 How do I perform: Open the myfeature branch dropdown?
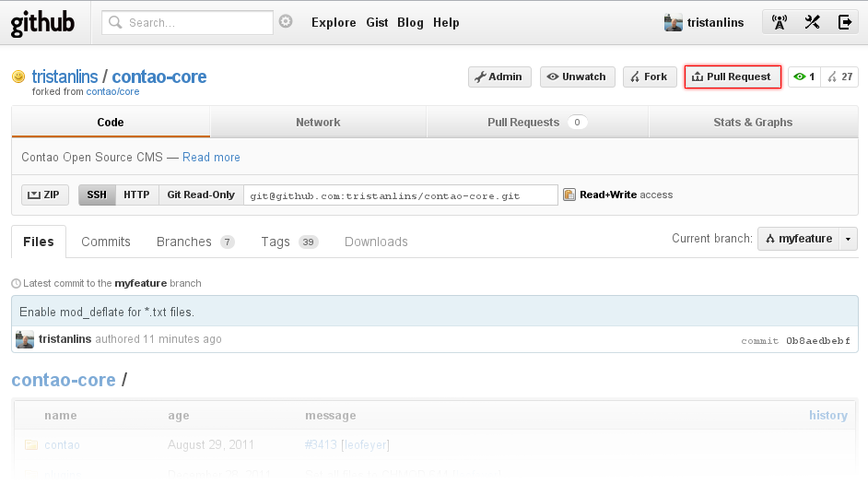[807, 239]
